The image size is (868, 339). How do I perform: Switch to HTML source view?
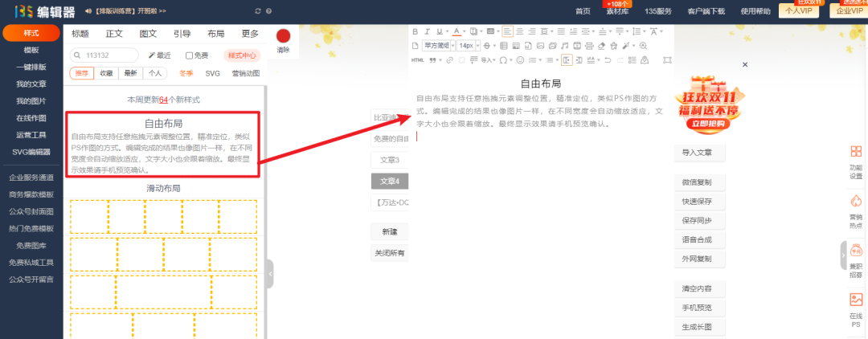pyautogui.click(x=417, y=59)
